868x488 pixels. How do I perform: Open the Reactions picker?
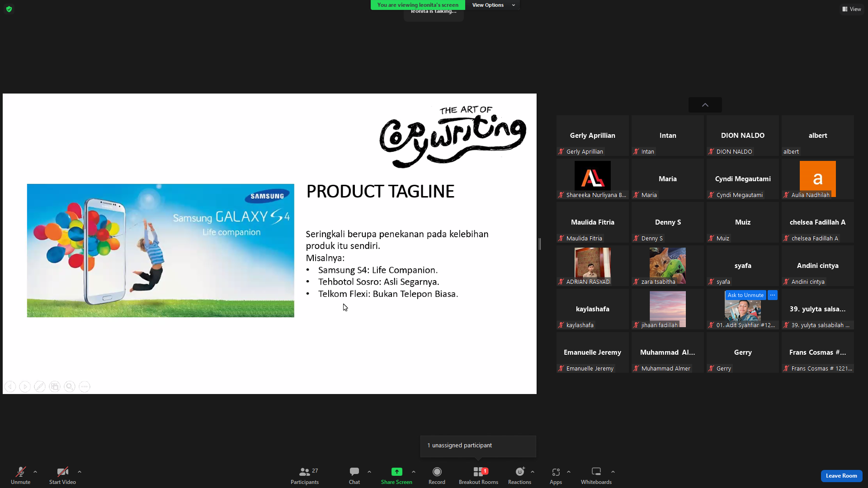tap(519, 476)
